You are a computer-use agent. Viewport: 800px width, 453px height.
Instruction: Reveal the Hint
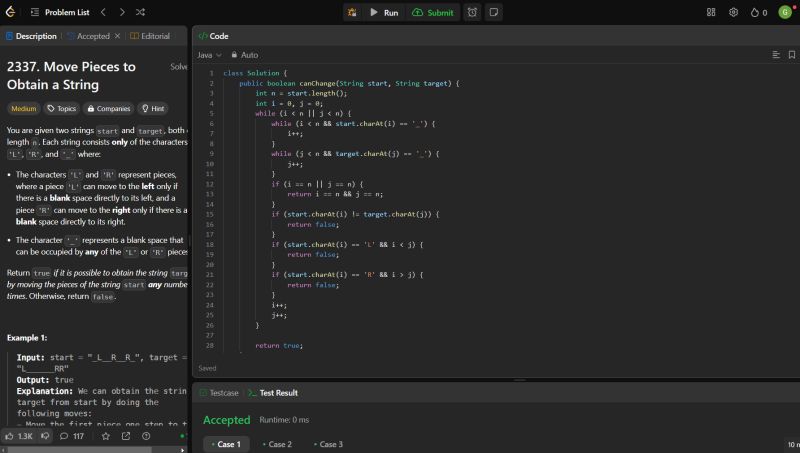(x=153, y=109)
